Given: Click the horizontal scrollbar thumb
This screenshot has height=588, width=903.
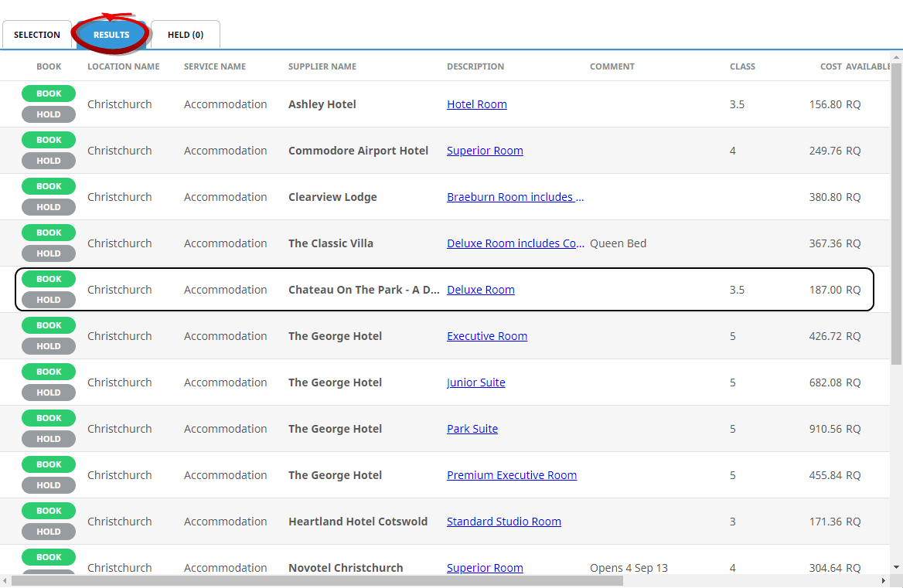Looking at the screenshot, I should [317, 581].
